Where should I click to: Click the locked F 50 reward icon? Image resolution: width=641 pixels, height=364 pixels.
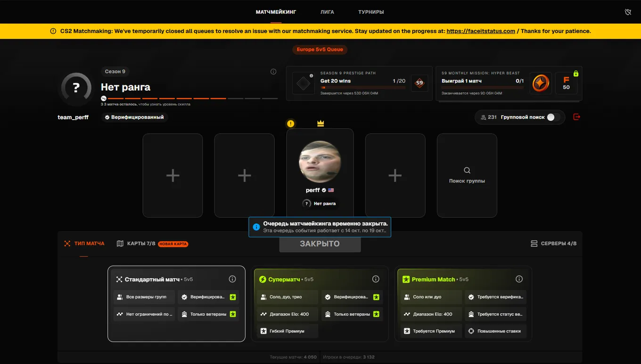(566, 83)
